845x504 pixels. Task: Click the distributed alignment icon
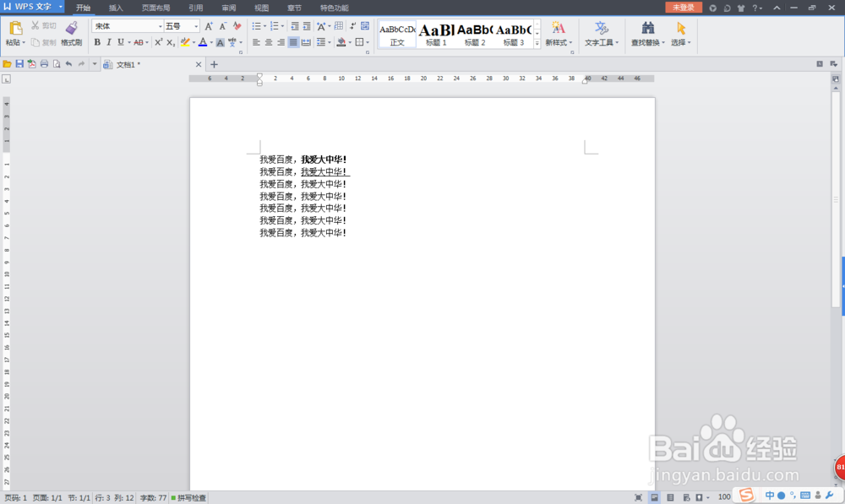point(306,42)
